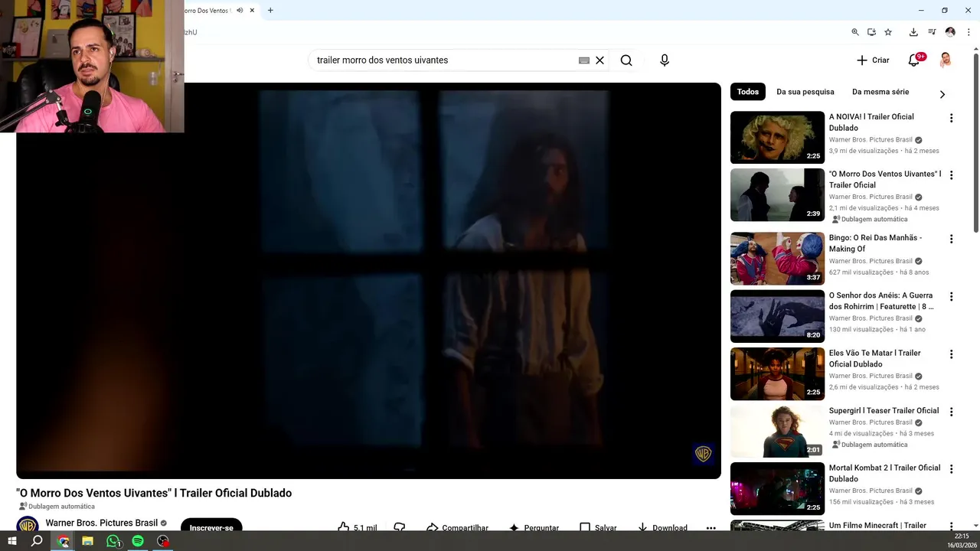Open Windows taskbar search
The height and width of the screenshot is (551, 980).
[37, 541]
